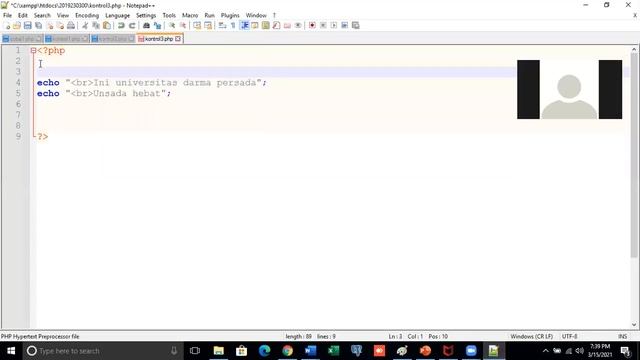640x360 pixels.
Task: Click the UTF-8 encoding status bar entry
Action: click(569, 336)
